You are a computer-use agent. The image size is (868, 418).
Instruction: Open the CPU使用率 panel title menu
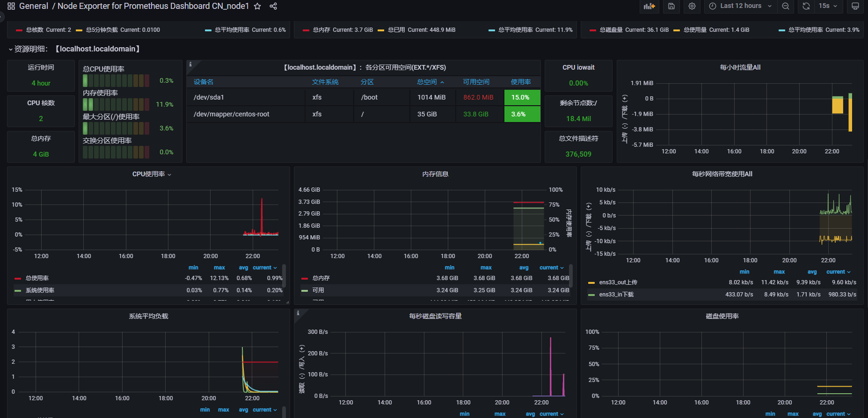152,174
